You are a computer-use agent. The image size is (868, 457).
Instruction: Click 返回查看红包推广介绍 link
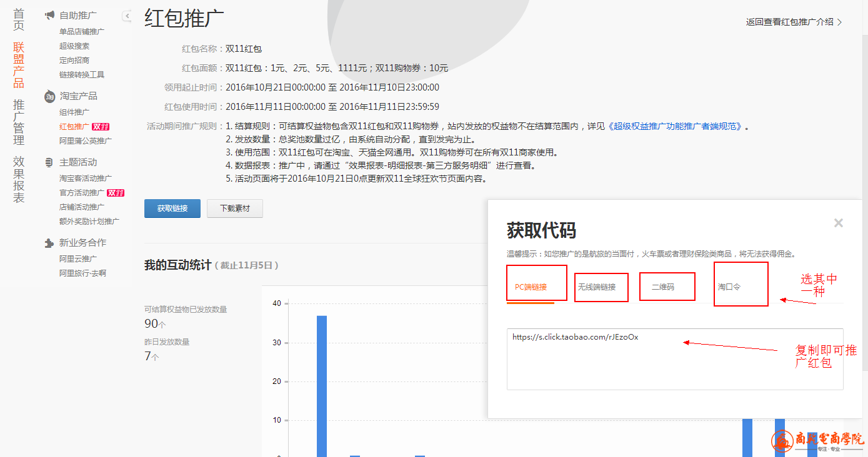[x=794, y=22]
